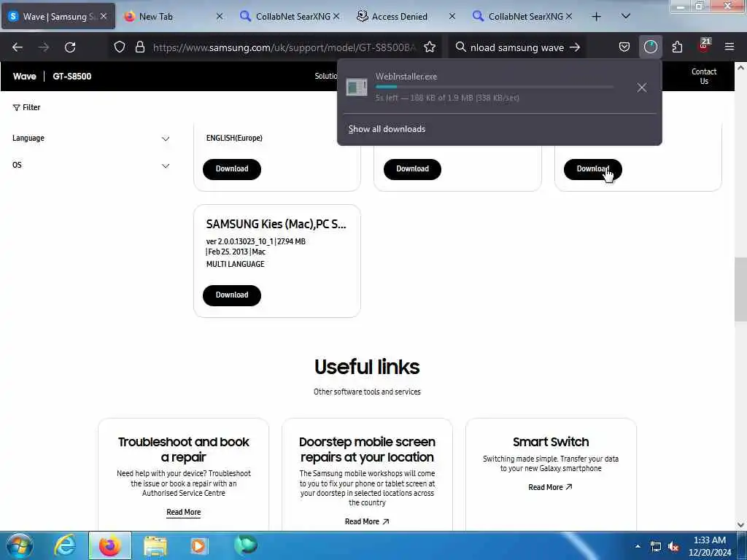Viewport: 747px width, 560px height.
Task: Click the middle card Download button
Action: tap(413, 169)
